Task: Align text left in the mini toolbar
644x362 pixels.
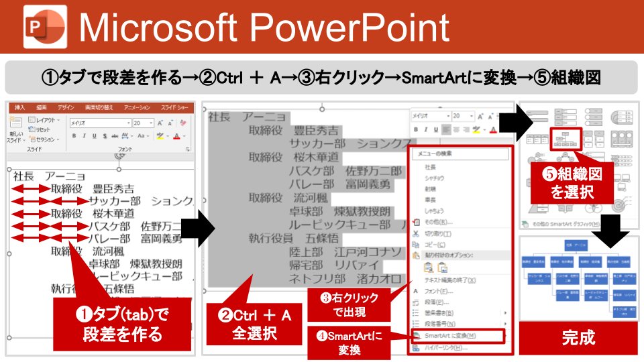Action: [x=445, y=129]
